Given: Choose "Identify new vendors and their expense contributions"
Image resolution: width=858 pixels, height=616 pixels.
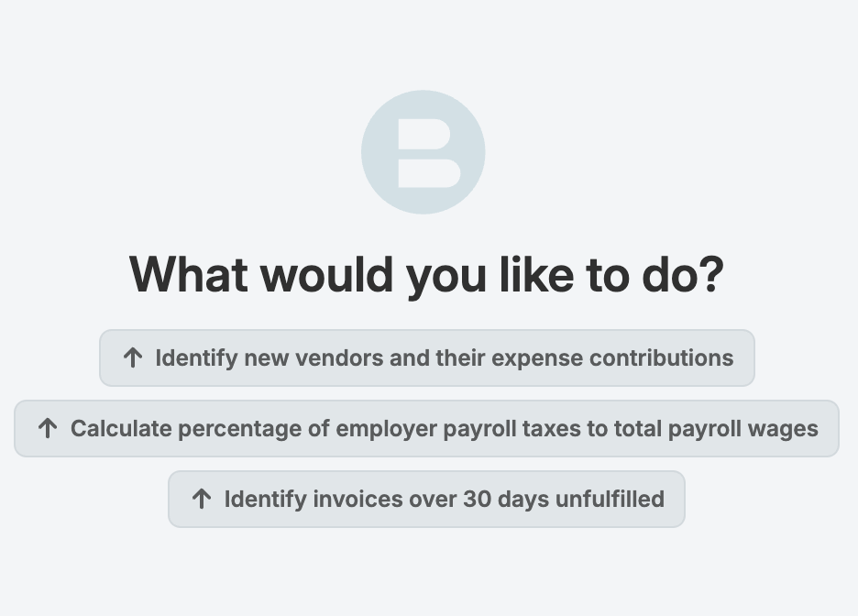Looking at the screenshot, I should (427, 357).
